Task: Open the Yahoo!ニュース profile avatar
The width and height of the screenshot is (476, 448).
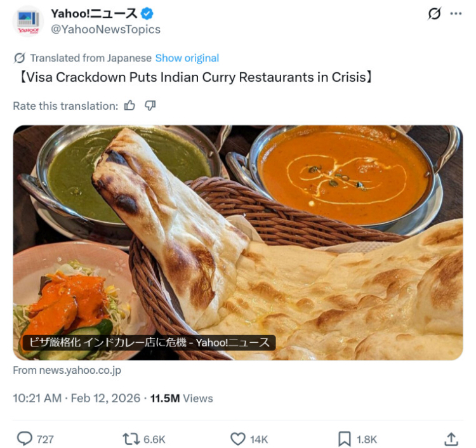Action: pyautogui.click(x=28, y=21)
